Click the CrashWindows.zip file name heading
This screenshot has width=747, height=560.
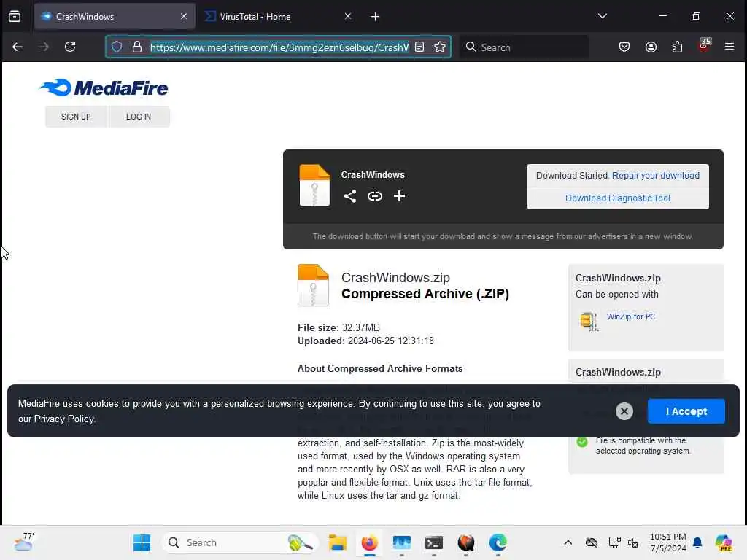coord(395,278)
